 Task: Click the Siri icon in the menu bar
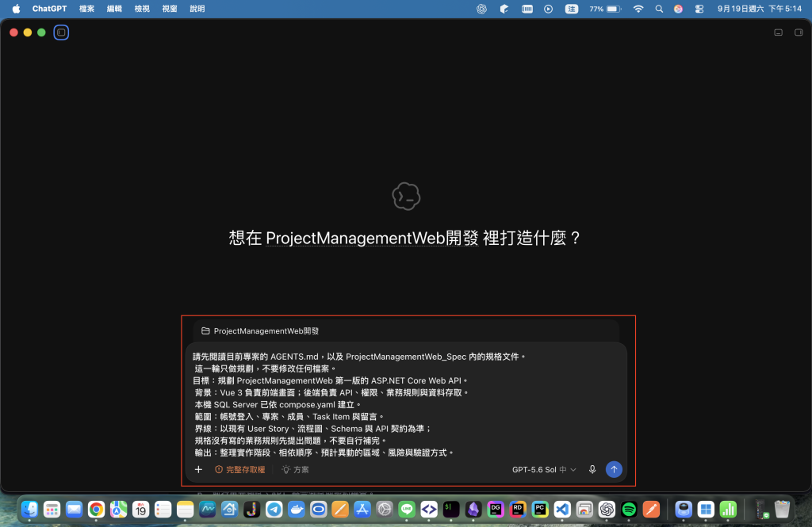pos(678,9)
